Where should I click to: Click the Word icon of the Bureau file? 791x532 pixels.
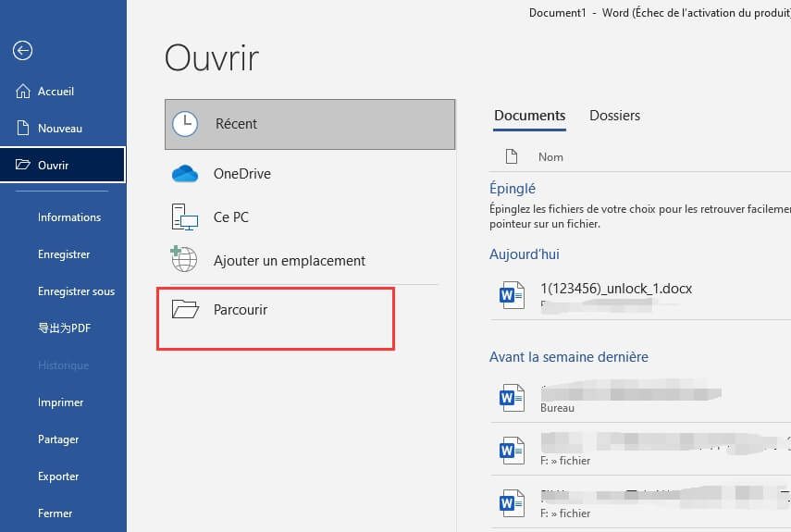coord(512,398)
